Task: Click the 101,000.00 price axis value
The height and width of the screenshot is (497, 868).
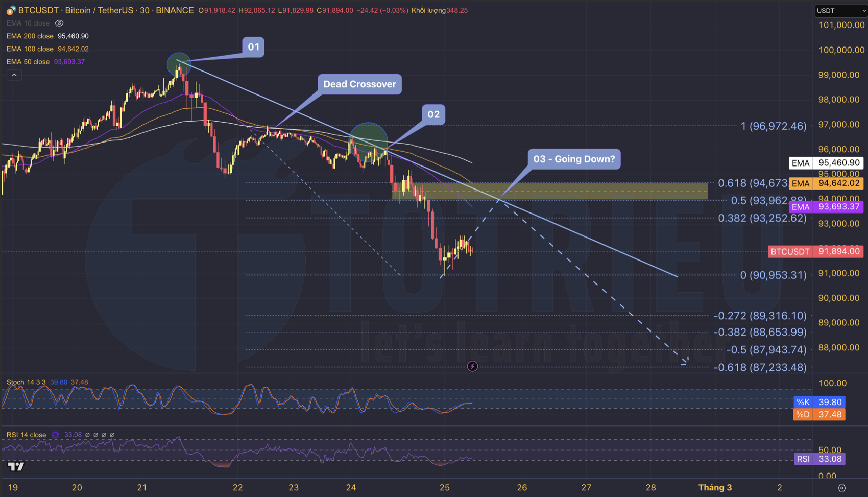Action: click(841, 25)
